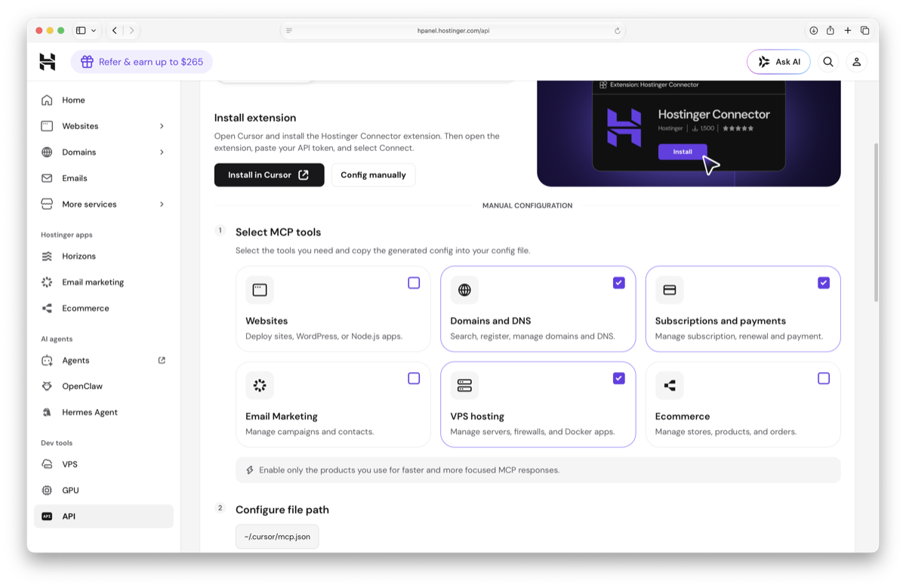This screenshot has height=588, width=906.
Task: Click the Safari address bar
Action: (x=453, y=31)
